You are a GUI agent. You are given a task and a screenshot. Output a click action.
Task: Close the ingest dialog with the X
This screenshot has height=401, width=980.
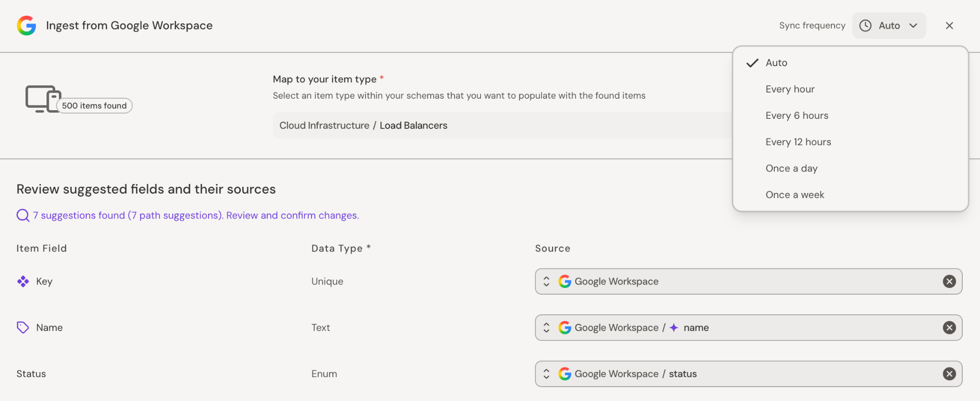[x=949, y=25]
